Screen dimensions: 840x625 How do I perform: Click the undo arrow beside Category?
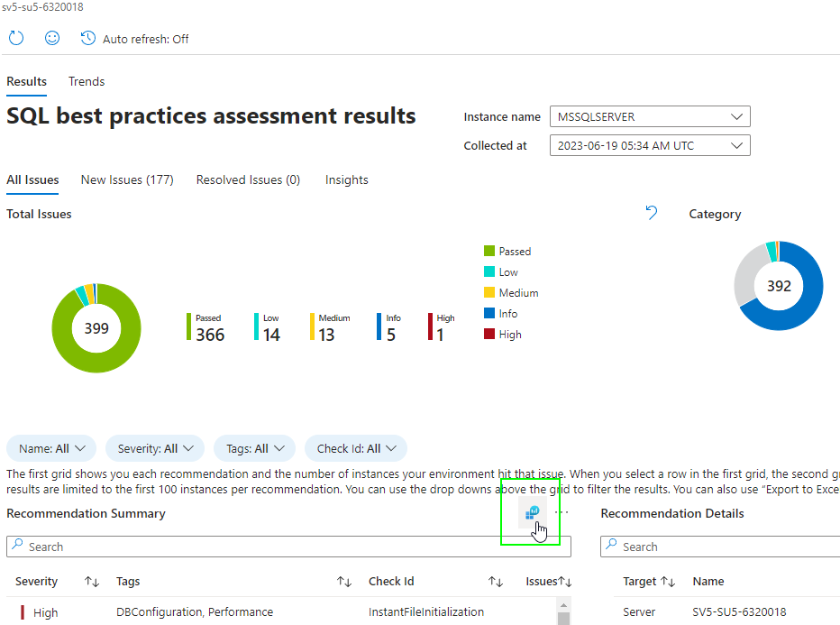click(x=652, y=213)
